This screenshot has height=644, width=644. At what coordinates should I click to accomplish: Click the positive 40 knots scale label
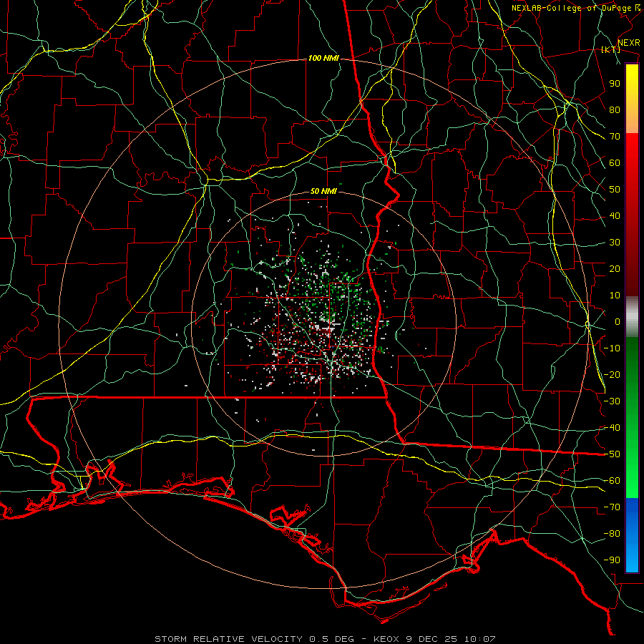[x=615, y=215]
